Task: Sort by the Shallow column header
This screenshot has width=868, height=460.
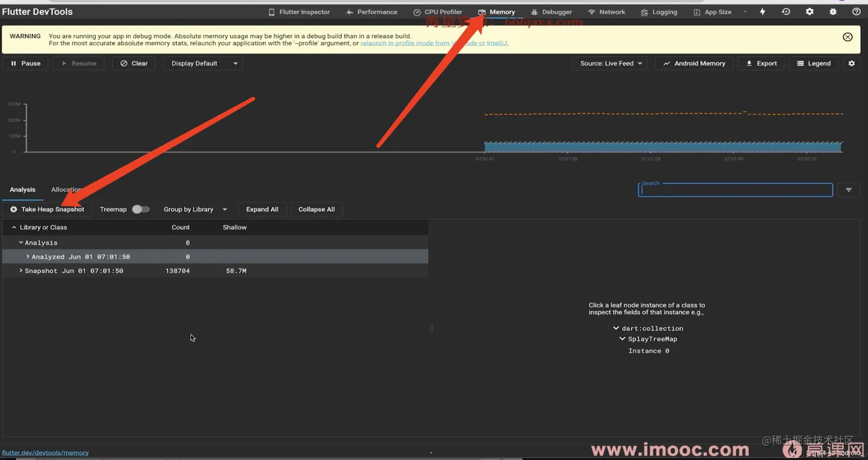Action: (x=234, y=227)
